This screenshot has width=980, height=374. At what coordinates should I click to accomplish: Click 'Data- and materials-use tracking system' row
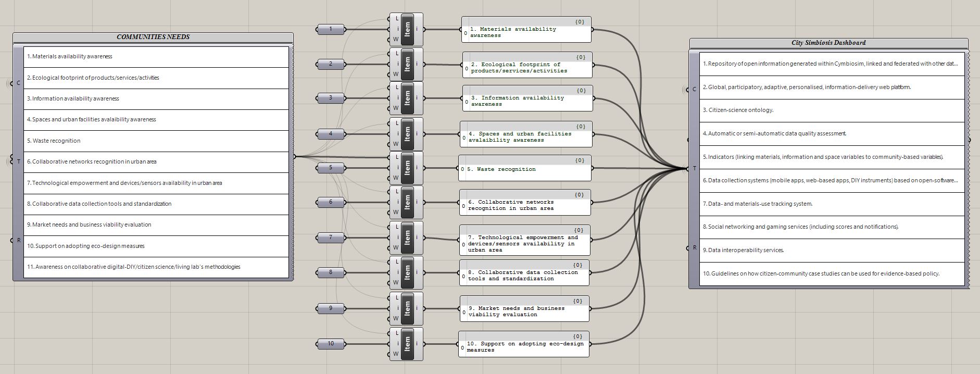[832, 204]
